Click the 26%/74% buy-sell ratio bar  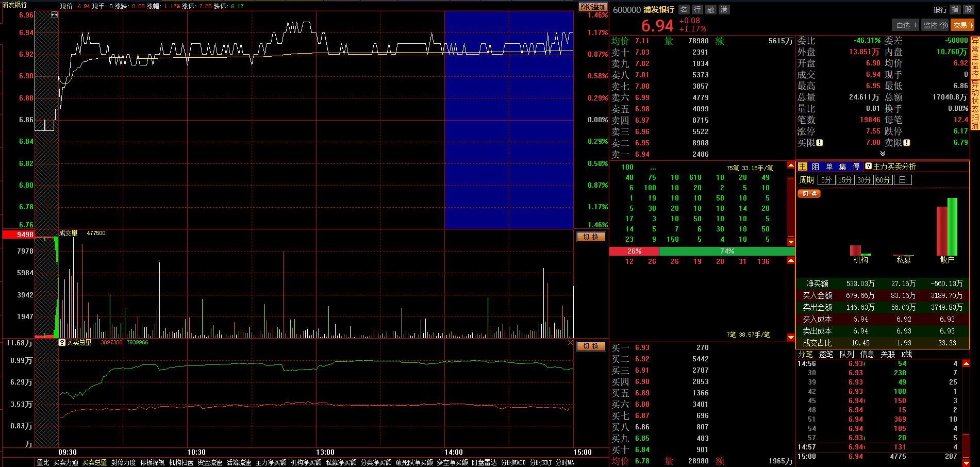[701, 251]
